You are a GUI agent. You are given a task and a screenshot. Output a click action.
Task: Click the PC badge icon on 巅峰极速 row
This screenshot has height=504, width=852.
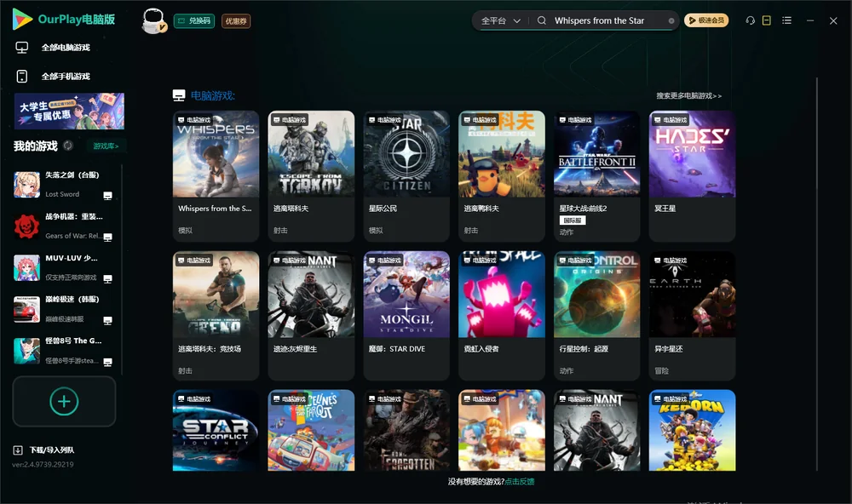[x=107, y=320]
